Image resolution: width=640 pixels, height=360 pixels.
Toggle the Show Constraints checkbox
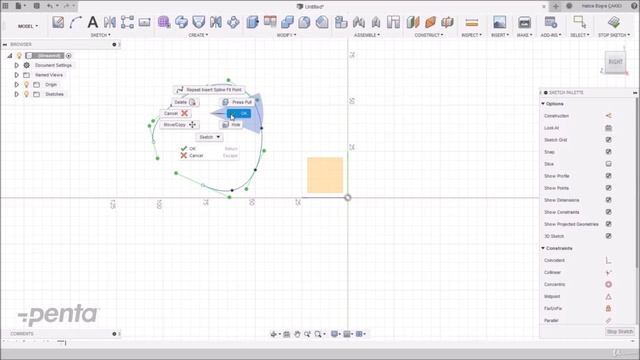608,212
